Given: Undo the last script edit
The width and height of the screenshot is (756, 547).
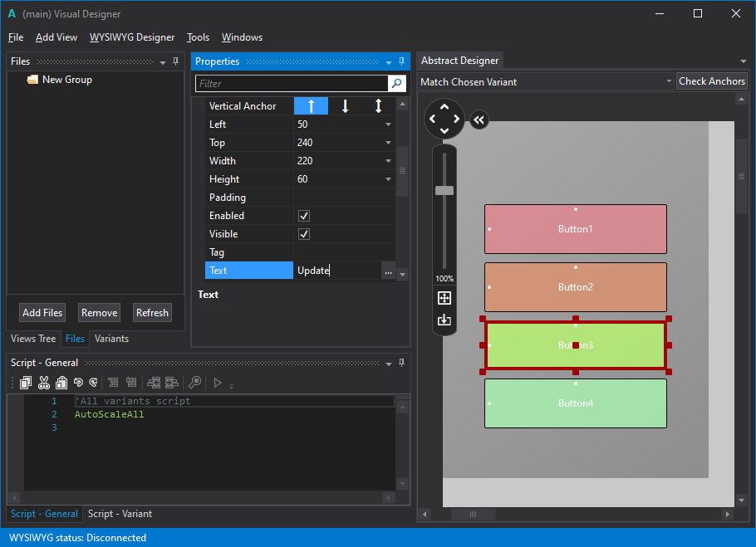Looking at the screenshot, I should click(x=79, y=382).
